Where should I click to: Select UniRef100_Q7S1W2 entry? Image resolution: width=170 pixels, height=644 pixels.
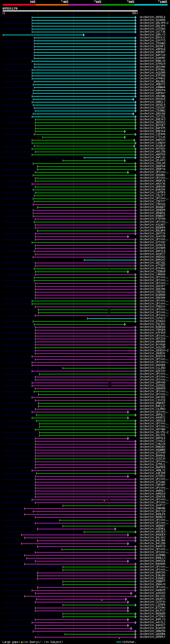point(152,482)
